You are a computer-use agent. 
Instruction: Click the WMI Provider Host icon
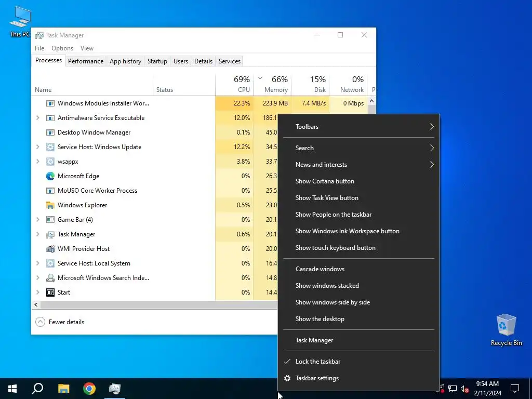coord(50,249)
